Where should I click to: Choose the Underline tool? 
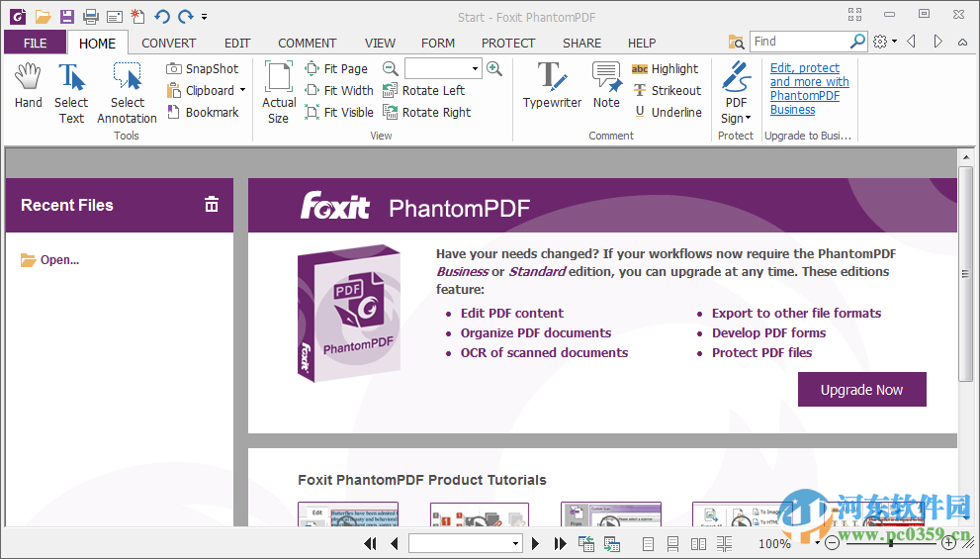pos(667,113)
